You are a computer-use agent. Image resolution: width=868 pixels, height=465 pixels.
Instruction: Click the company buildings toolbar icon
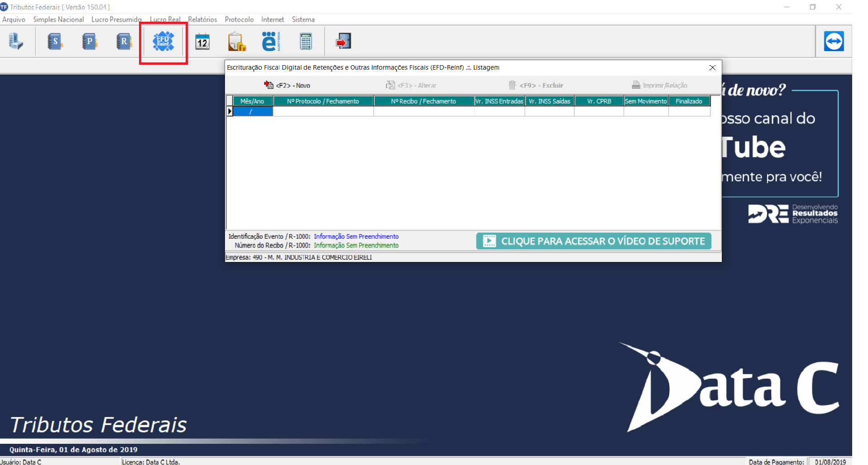click(x=16, y=41)
